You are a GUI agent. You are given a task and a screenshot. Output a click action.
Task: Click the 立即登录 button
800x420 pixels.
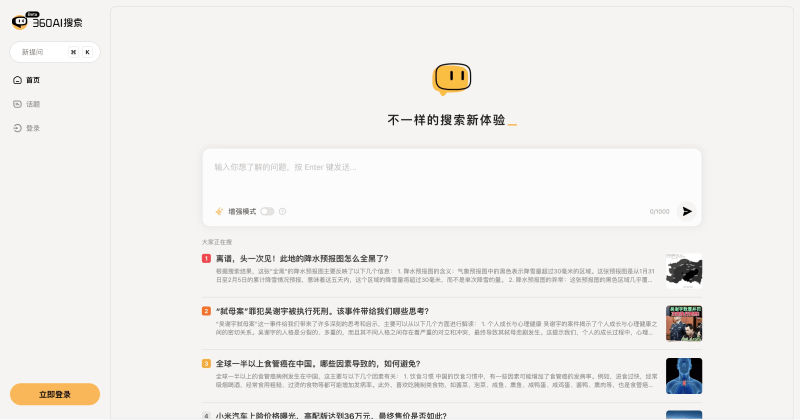pyautogui.click(x=55, y=395)
